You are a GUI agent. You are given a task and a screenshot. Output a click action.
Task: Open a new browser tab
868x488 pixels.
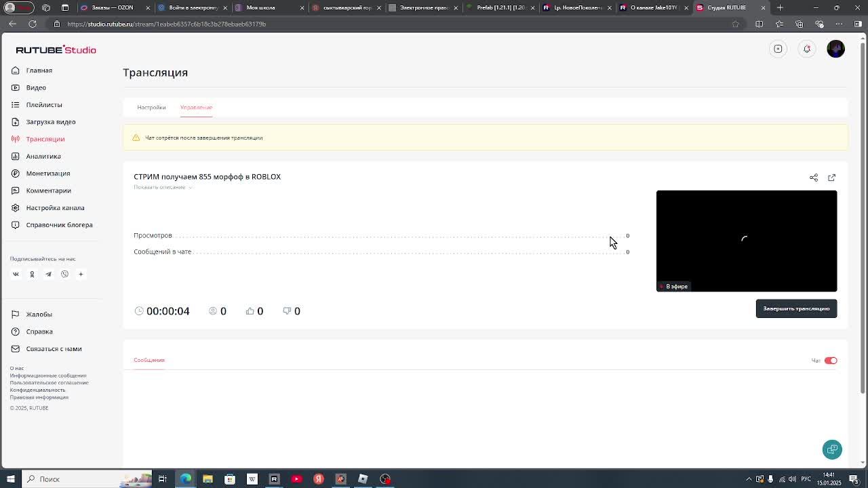pos(780,7)
